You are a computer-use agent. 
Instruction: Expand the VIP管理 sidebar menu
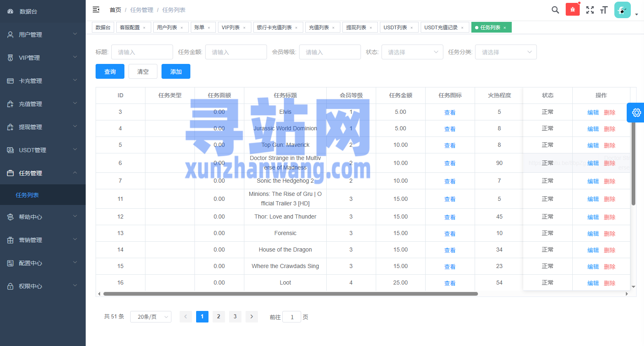pos(43,58)
